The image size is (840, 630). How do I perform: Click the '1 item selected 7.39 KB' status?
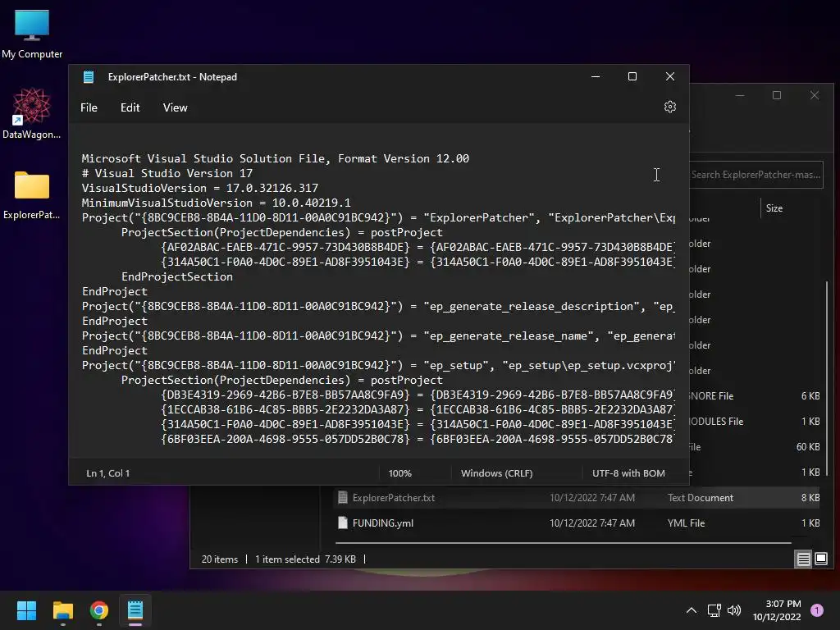tap(305, 559)
